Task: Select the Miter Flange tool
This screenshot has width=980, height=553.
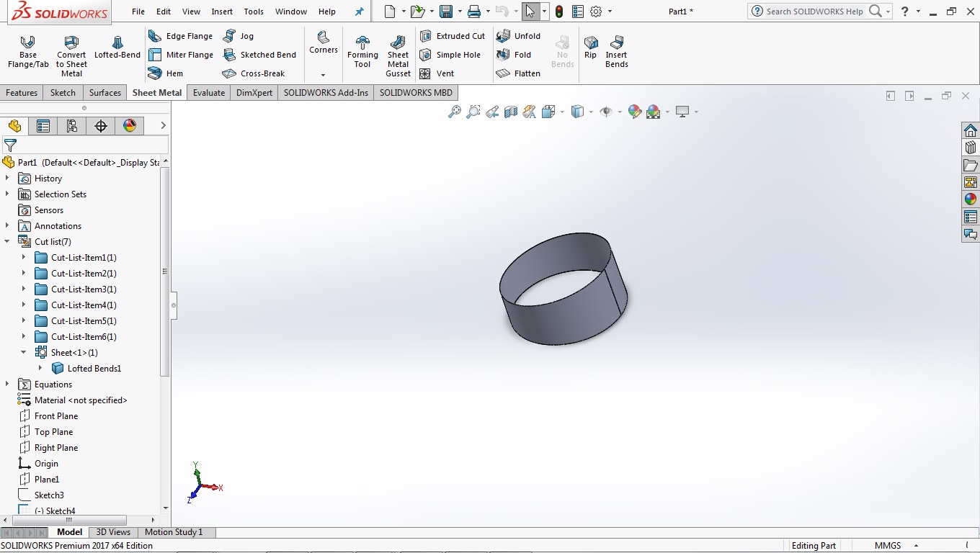Action: [x=180, y=55]
